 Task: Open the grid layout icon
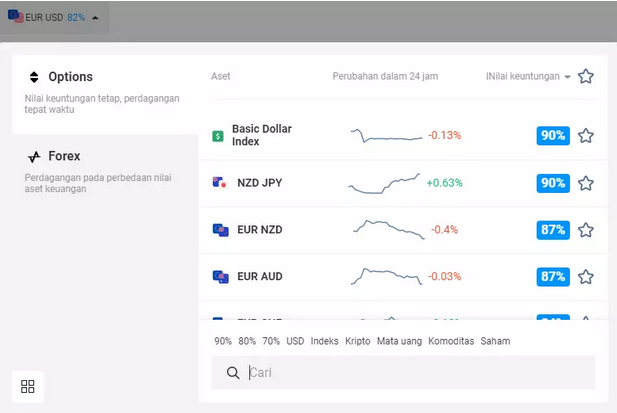coord(28,386)
